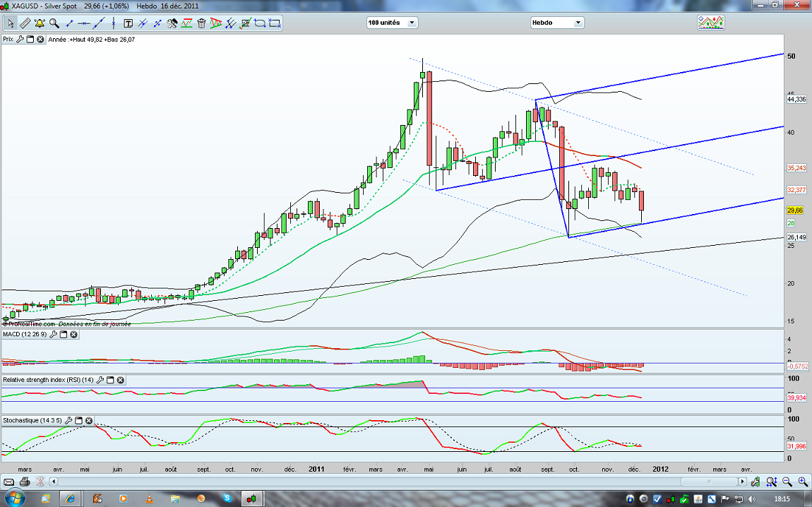Screen dimensions: 812x507
Task: Open the Hebdo timeframe dropdown
Action: click(557, 23)
